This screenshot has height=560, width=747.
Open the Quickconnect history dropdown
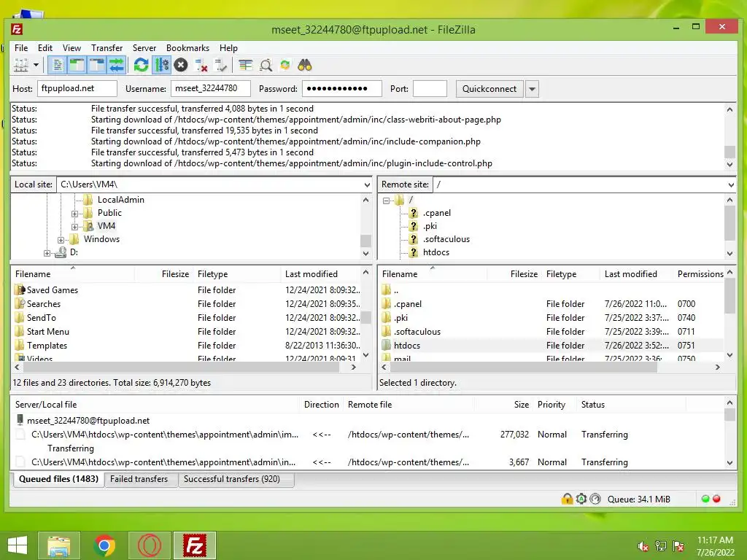pyautogui.click(x=532, y=89)
